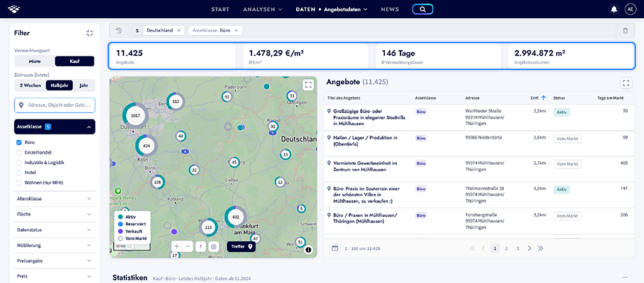Expand the map to fullscreen
The width and height of the screenshot is (644, 283).
(308, 85)
